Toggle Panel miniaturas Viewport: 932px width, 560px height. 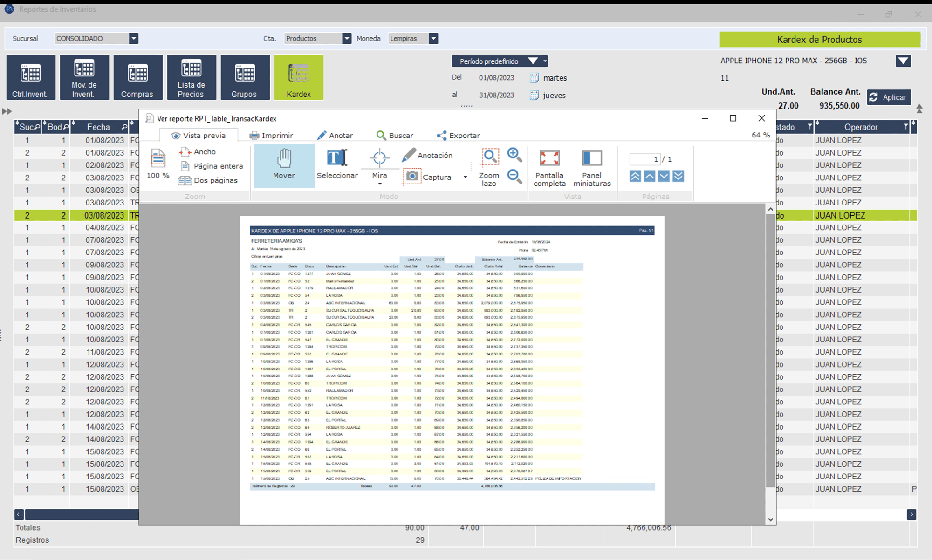pyautogui.click(x=592, y=168)
